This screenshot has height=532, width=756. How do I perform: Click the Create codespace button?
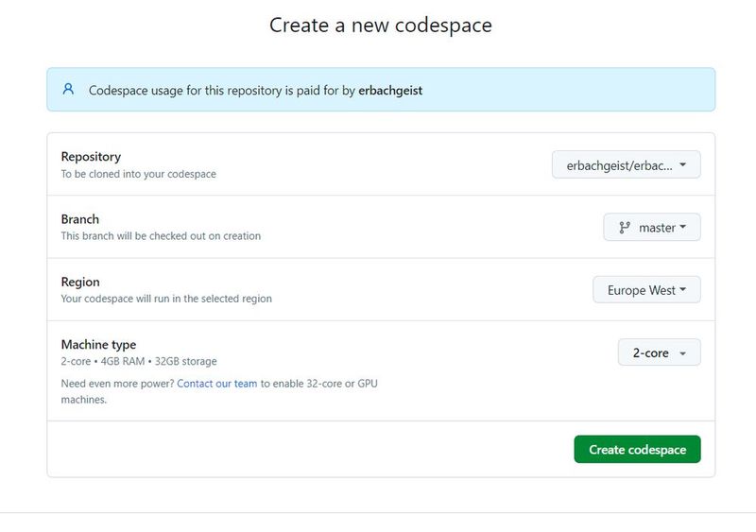pyautogui.click(x=637, y=450)
